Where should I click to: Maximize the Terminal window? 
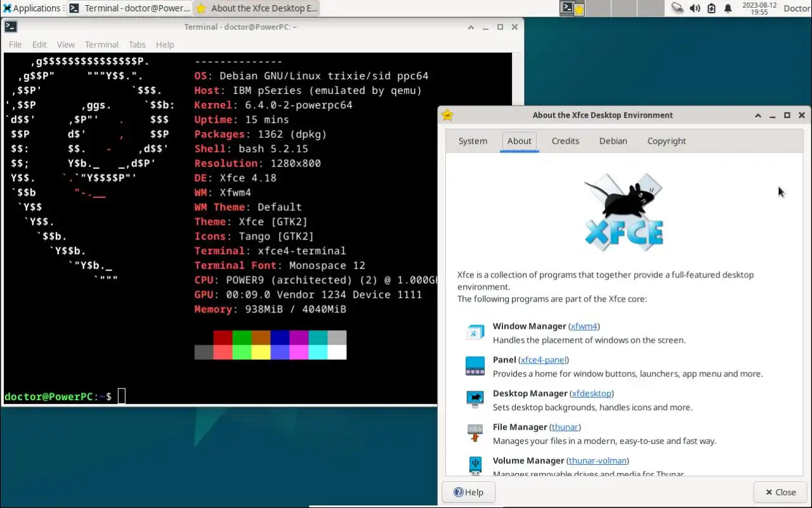coord(500,27)
